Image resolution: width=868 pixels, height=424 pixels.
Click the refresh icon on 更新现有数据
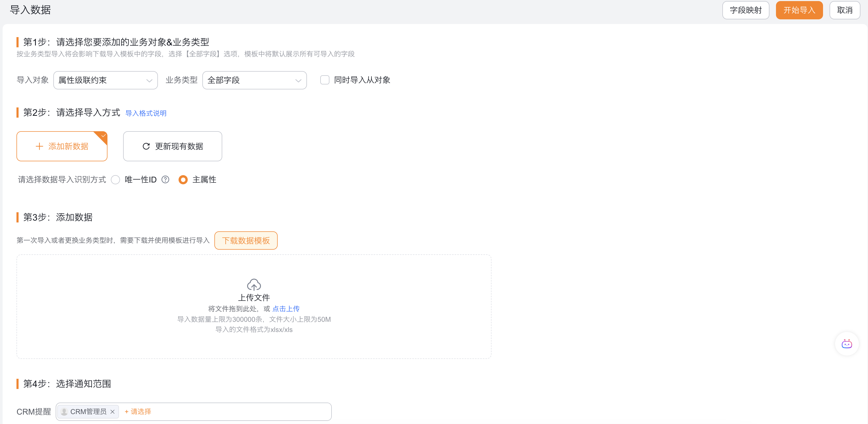146,146
